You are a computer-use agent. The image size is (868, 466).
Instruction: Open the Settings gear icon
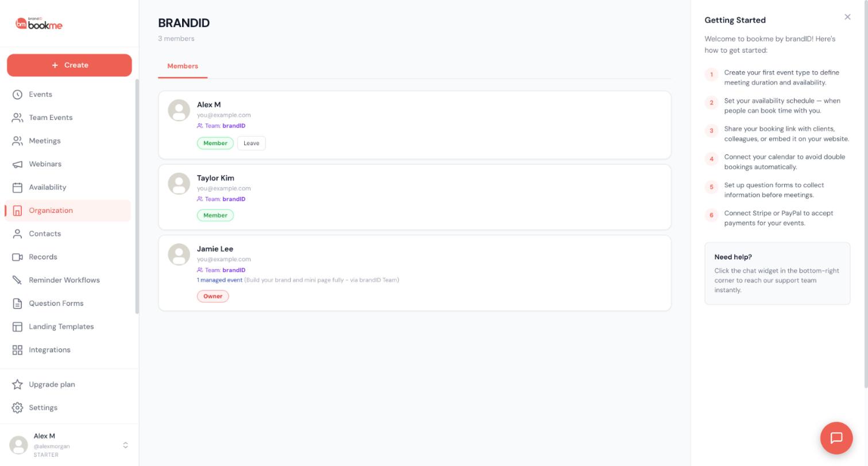17,407
